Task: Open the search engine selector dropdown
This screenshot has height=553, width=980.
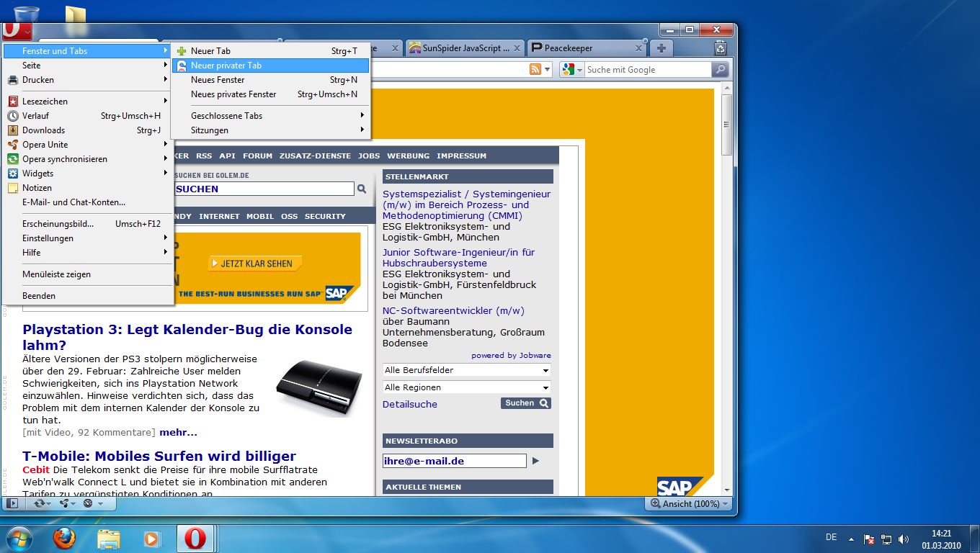Action: tap(572, 70)
